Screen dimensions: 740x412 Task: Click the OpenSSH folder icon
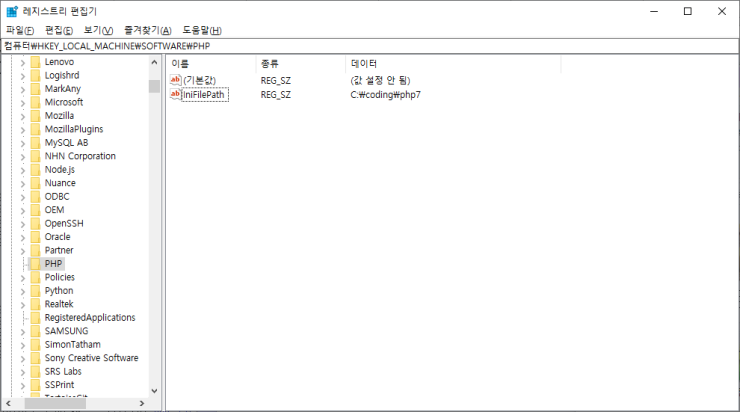pos(35,223)
